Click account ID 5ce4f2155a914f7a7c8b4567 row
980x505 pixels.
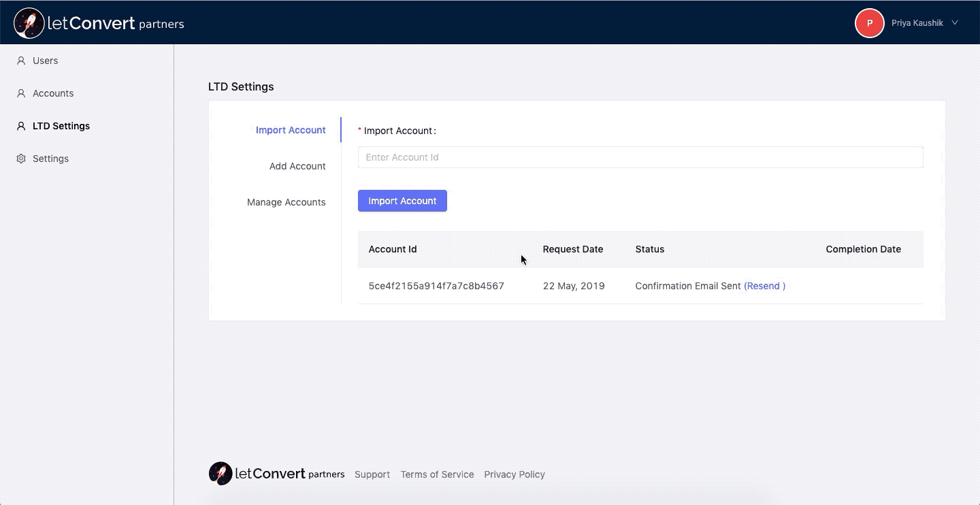(436, 286)
